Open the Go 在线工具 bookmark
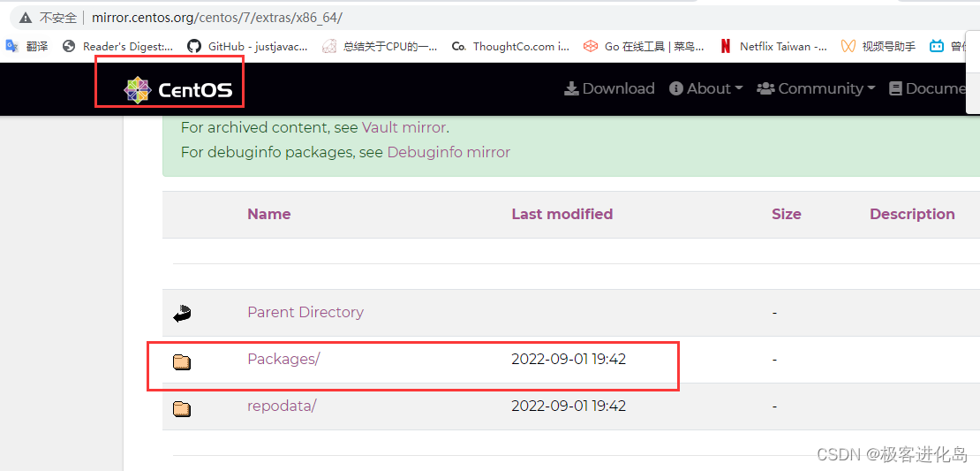The width and height of the screenshot is (980, 471). click(644, 46)
